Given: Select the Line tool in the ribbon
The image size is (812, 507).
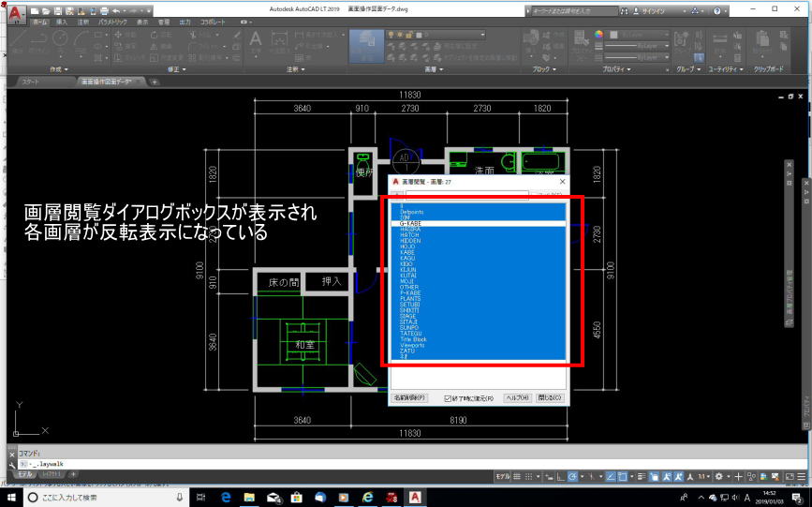Looking at the screenshot, I should [x=18, y=43].
